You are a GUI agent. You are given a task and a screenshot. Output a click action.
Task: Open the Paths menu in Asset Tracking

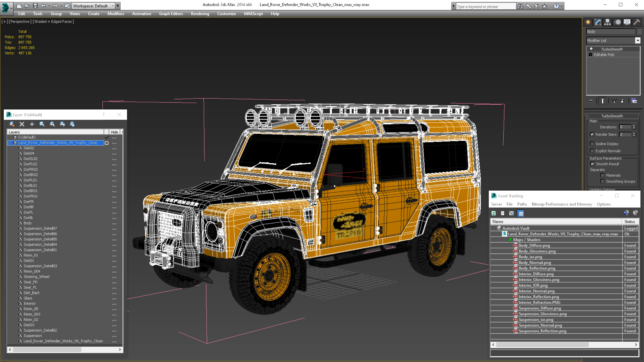point(522,204)
